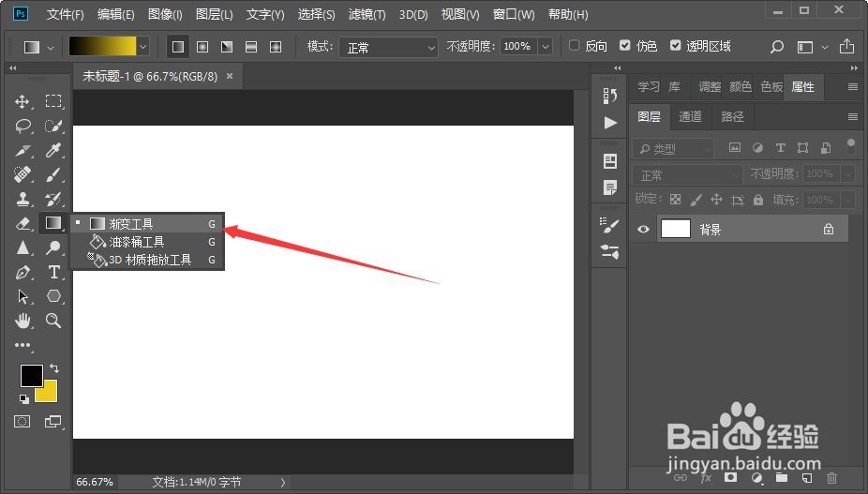Open the layer filter 类型 dropdown
Screen dimensions: 868x494
tap(673, 148)
